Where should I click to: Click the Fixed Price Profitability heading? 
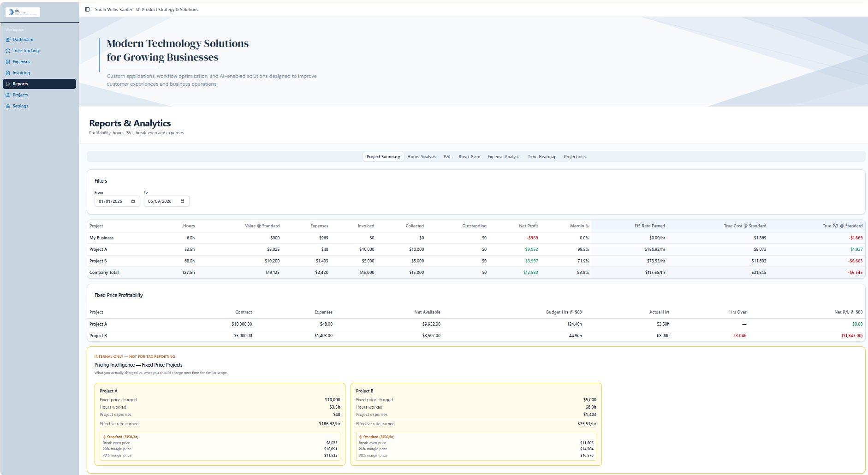click(x=119, y=295)
